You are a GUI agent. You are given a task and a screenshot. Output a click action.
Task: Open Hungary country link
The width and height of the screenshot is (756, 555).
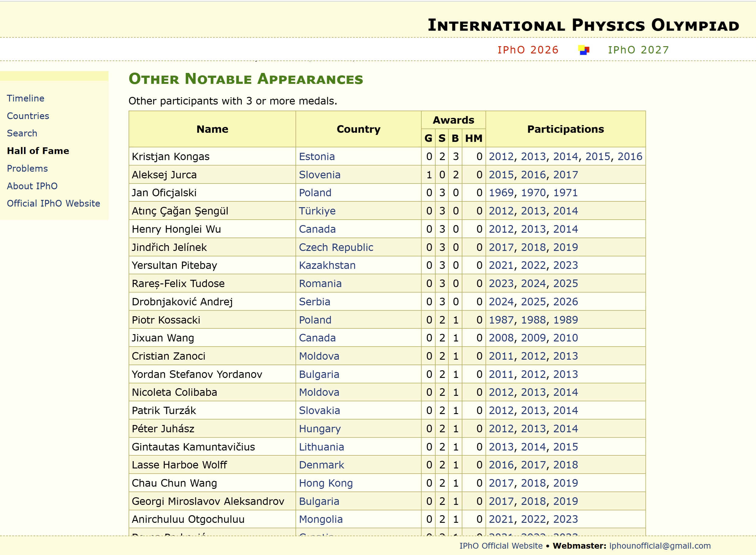click(x=320, y=429)
